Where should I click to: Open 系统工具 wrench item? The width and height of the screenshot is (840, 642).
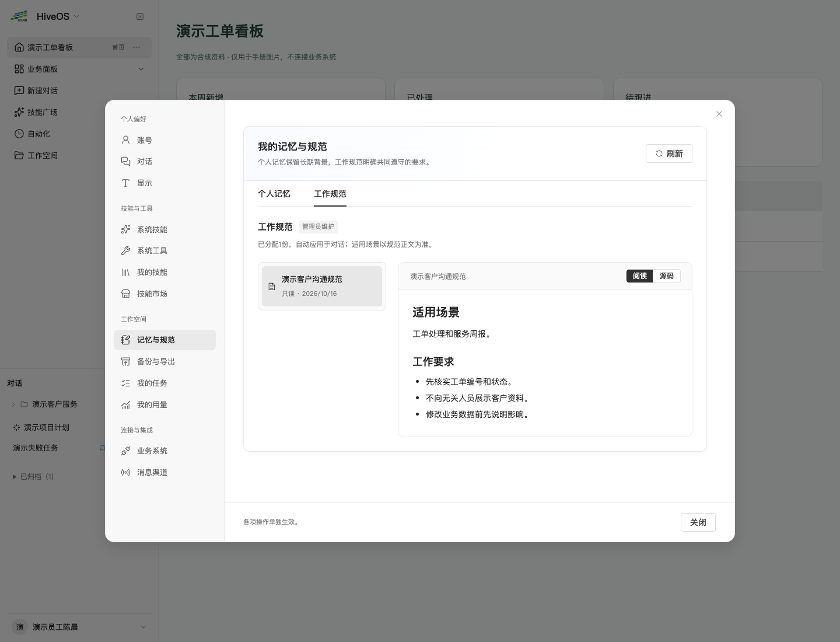[x=164, y=251]
